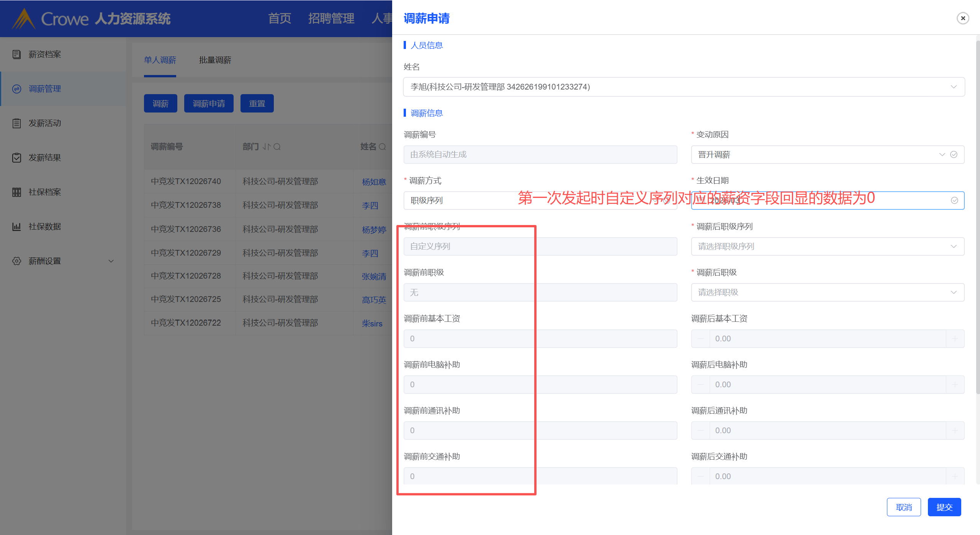Click search icon beside 部门 column header
Image resolution: width=980 pixels, height=535 pixels.
click(x=277, y=147)
